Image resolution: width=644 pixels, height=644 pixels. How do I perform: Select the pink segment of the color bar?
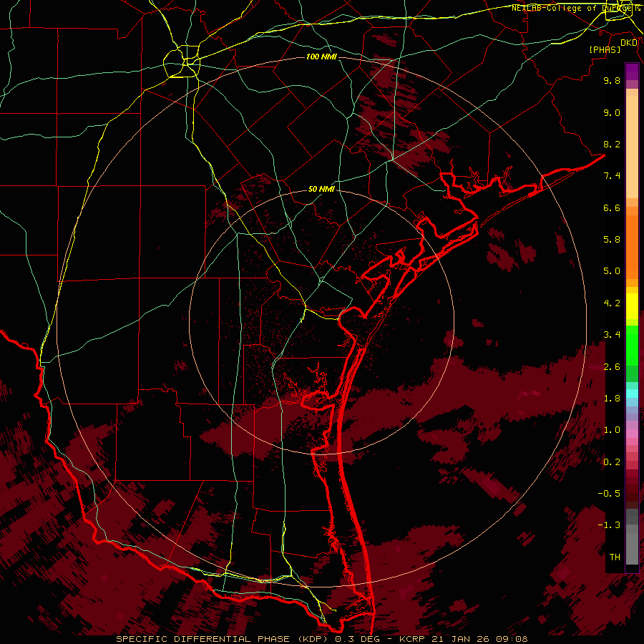[x=632, y=434]
